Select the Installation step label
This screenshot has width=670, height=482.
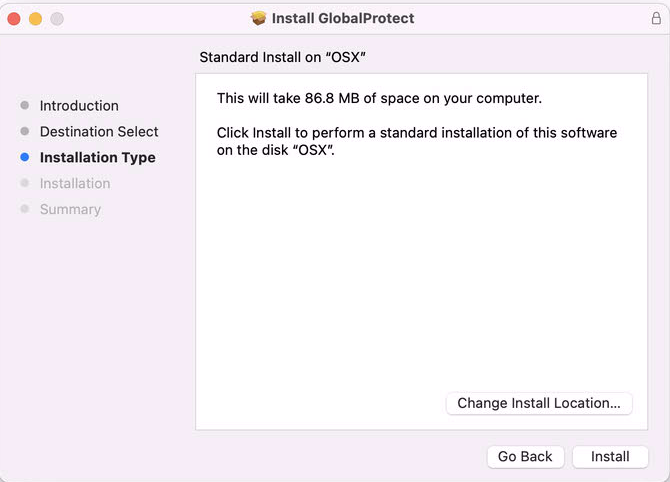tap(75, 183)
